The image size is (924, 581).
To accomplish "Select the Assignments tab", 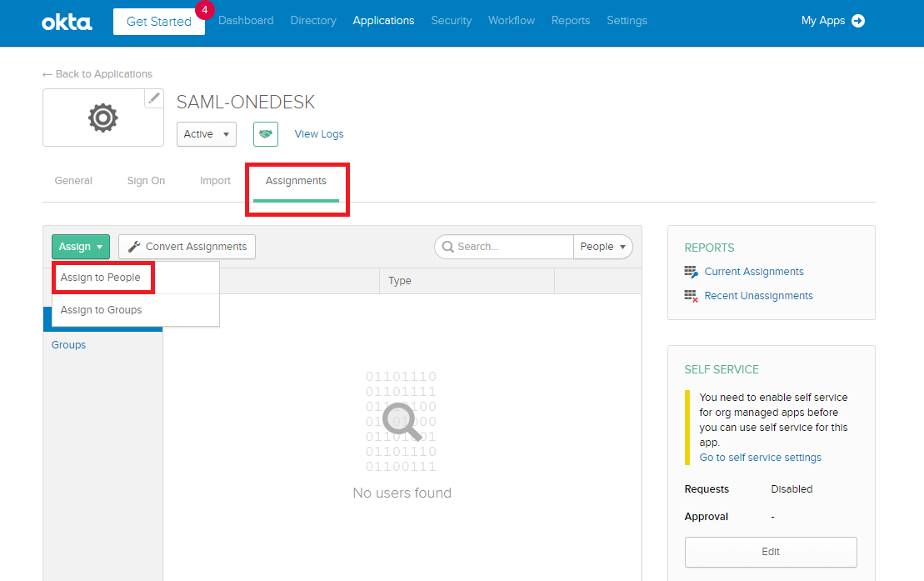I will pos(296,181).
